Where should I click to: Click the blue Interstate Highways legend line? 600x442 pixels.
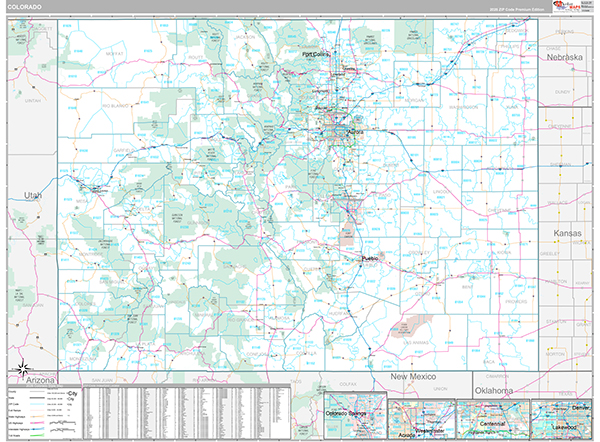[x=37, y=429]
